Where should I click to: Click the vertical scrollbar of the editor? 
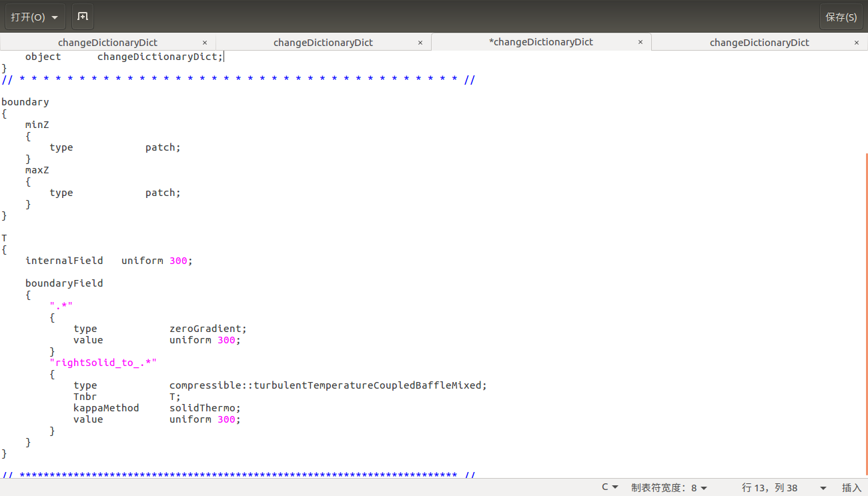(866, 300)
